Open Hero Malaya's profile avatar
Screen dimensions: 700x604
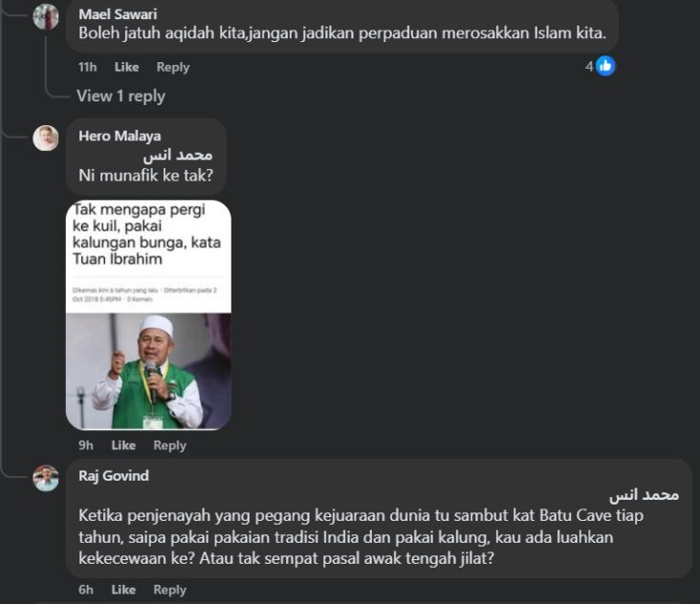point(46,138)
